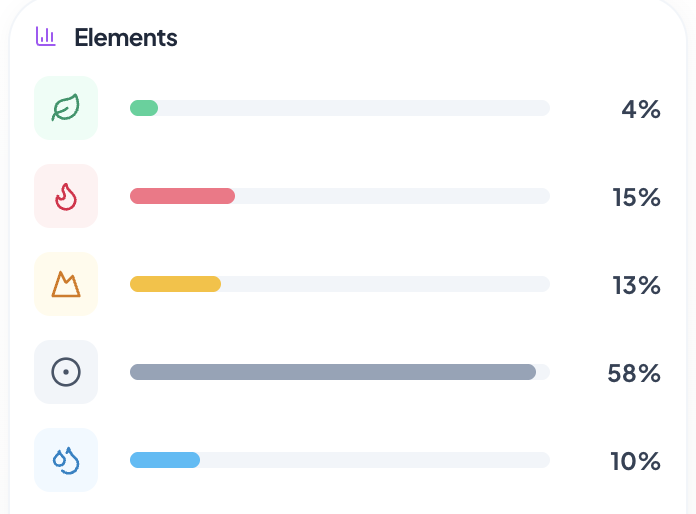Select the gray circle-dot metal element icon
This screenshot has width=696, height=514.
pyautogui.click(x=66, y=372)
